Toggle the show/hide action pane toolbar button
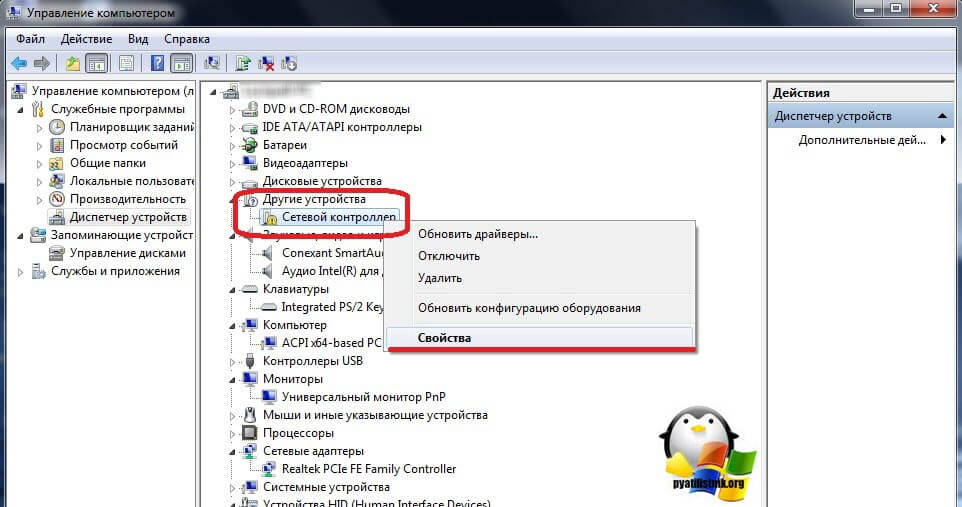 click(181, 63)
